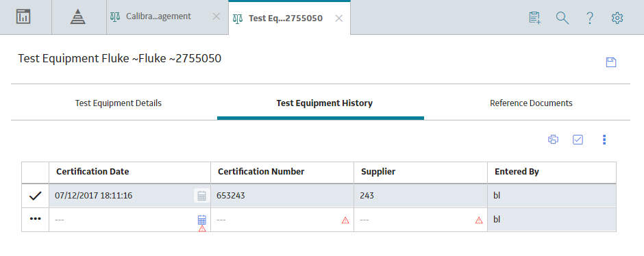Close the Test Eq...2755050 tab

[x=339, y=18]
